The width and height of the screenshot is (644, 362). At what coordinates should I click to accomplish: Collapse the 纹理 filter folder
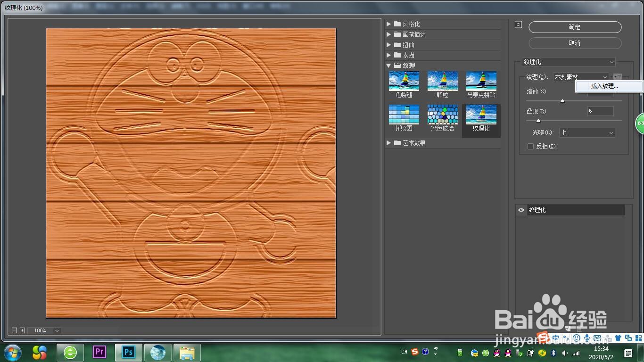pos(388,66)
